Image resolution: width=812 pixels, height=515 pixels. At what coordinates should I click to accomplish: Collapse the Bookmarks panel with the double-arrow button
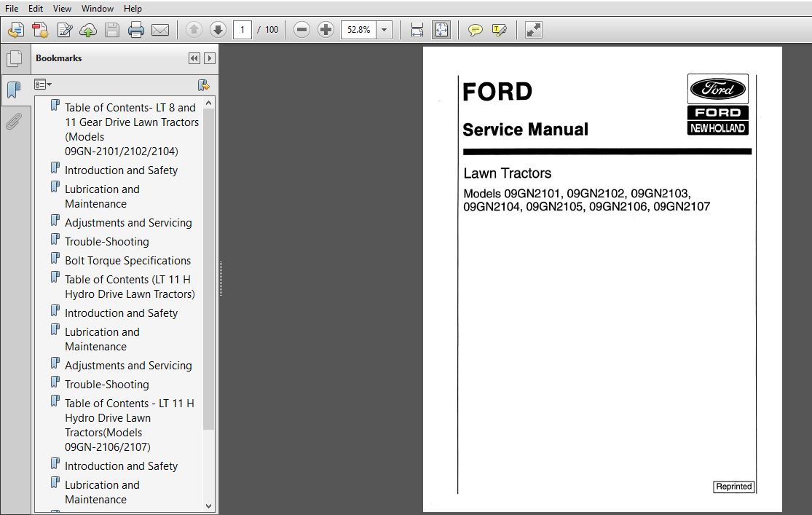(194, 58)
